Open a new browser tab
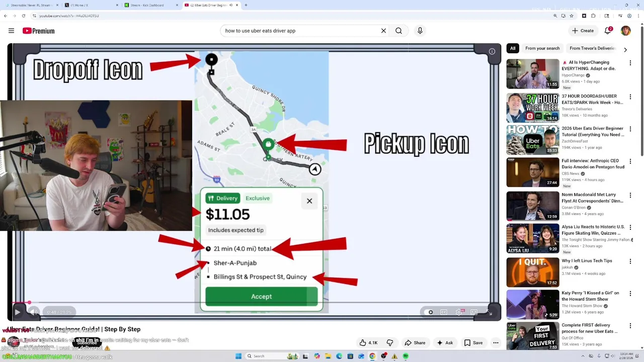Viewport: 644px width, 362px height. 246,5
